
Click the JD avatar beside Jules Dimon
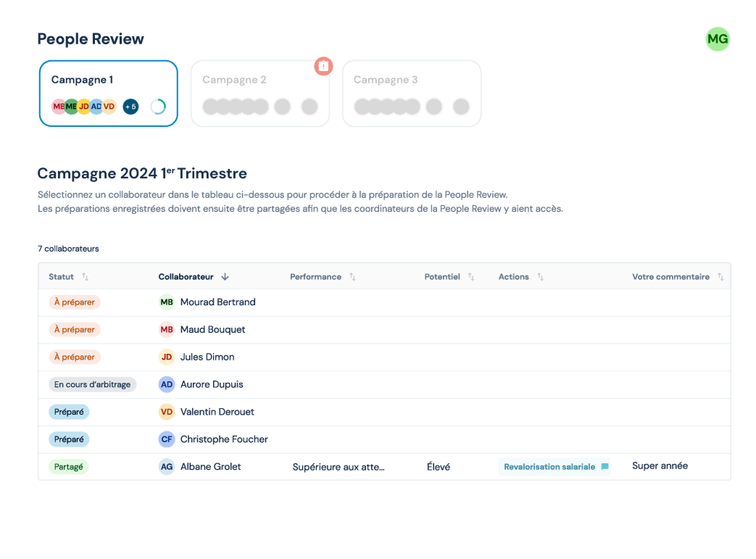click(x=167, y=357)
